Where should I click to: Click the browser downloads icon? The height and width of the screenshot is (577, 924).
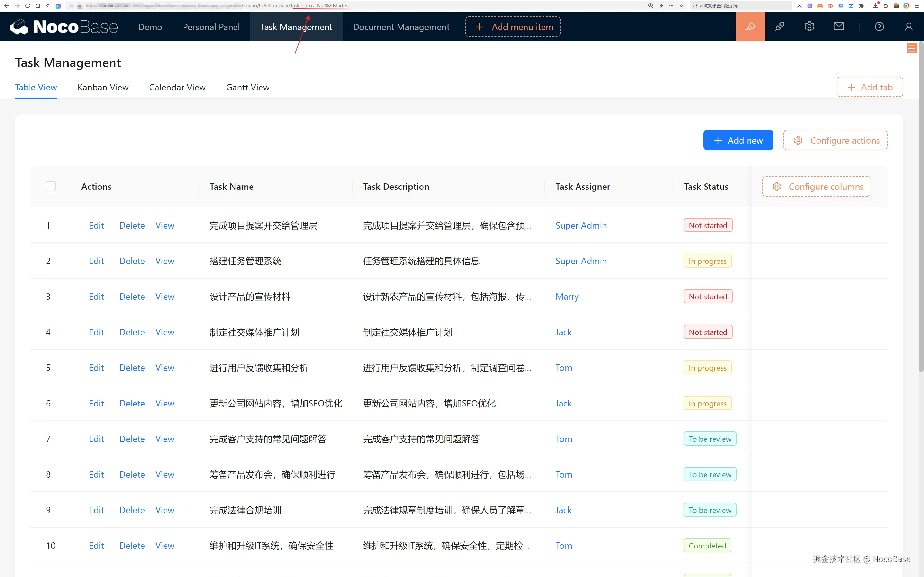click(875, 6)
